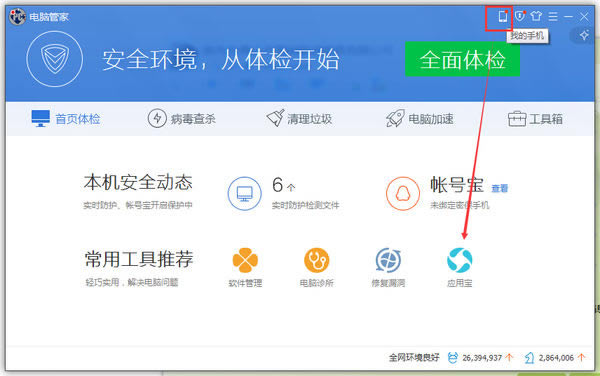This screenshot has width=600, height=376.
Task: Open the 工具箱 toolbox tab
Action: pos(535,119)
